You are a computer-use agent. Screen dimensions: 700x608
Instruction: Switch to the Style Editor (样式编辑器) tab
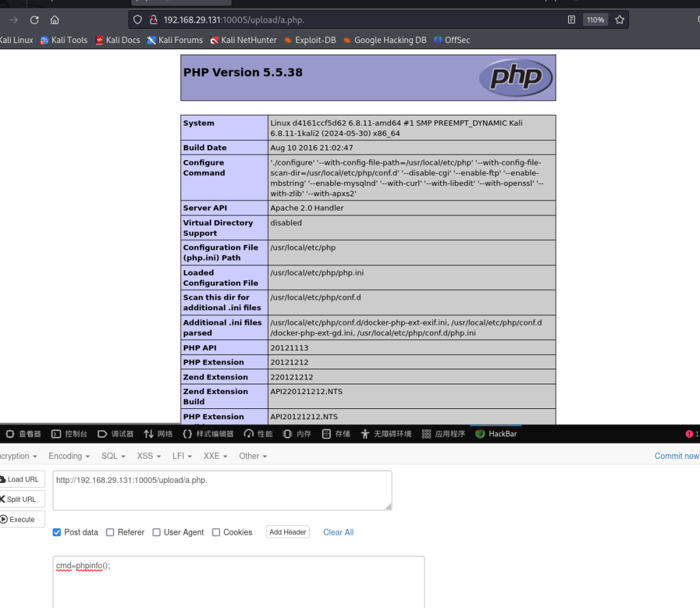pyautogui.click(x=208, y=434)
